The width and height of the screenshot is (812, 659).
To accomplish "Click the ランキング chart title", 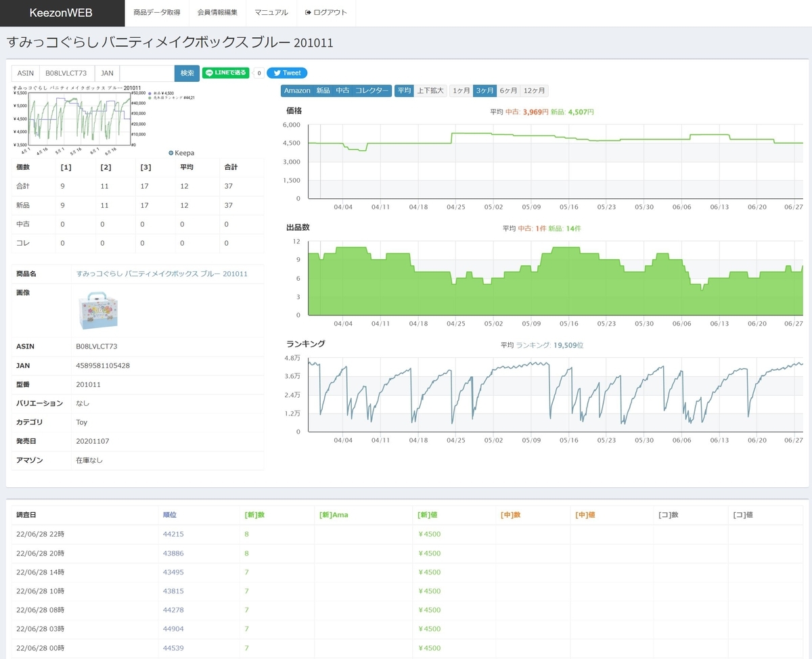I will point(306,344).
